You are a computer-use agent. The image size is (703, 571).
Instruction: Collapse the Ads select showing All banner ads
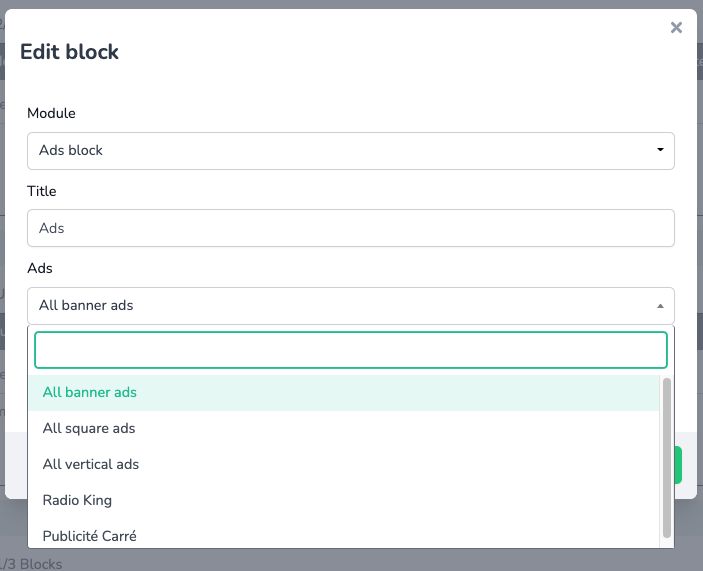click(340, 306)
